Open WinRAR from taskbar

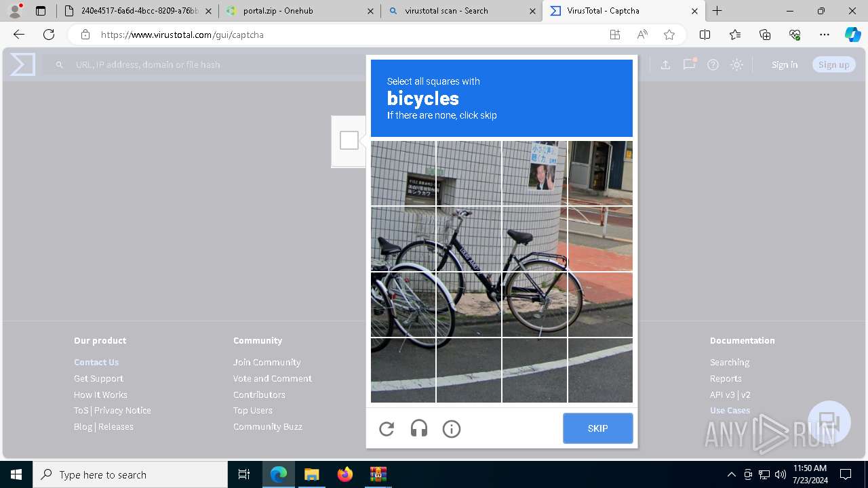(x=378, y=474)
